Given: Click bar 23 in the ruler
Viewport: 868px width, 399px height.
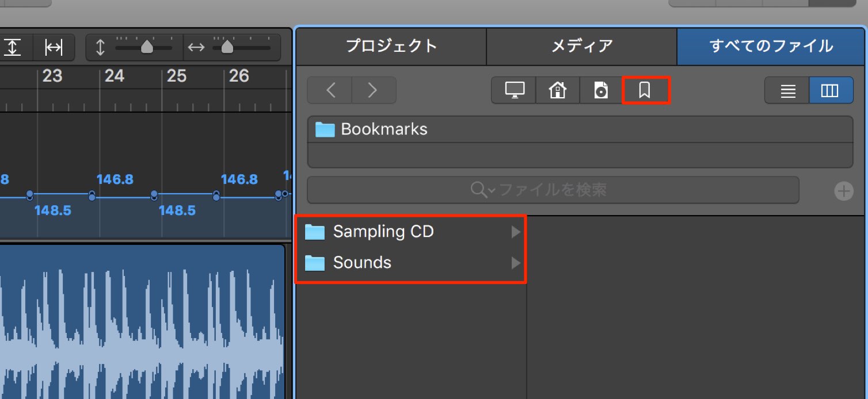Looking at the screenshot, I should pos(52,76).
